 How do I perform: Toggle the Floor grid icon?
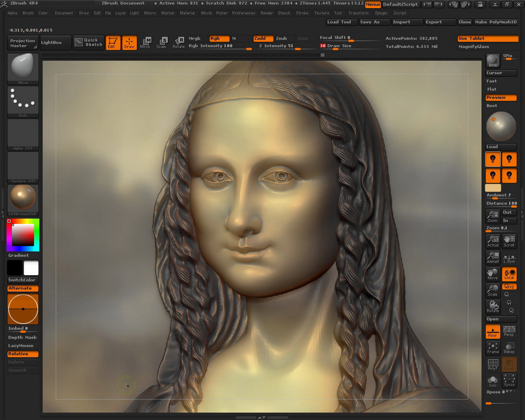493,332
